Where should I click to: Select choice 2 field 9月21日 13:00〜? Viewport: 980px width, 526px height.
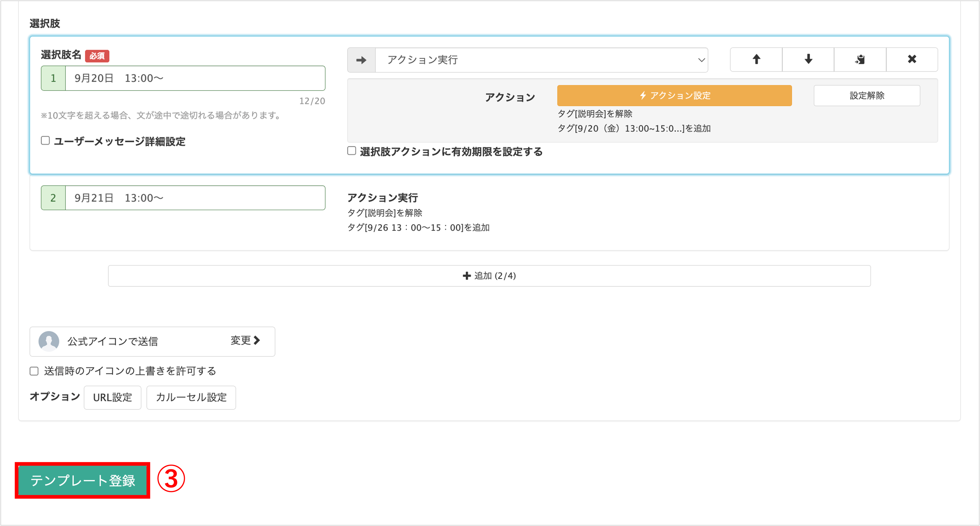(195, 198)
